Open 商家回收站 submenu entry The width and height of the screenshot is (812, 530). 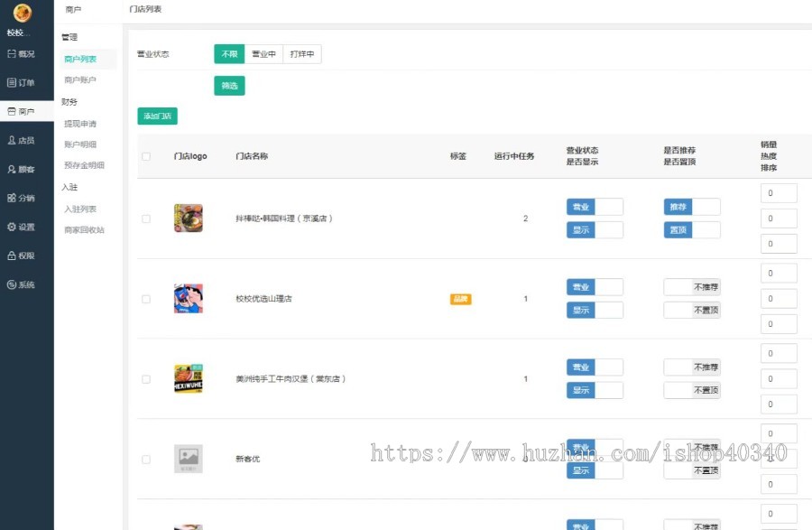point(84,230)
